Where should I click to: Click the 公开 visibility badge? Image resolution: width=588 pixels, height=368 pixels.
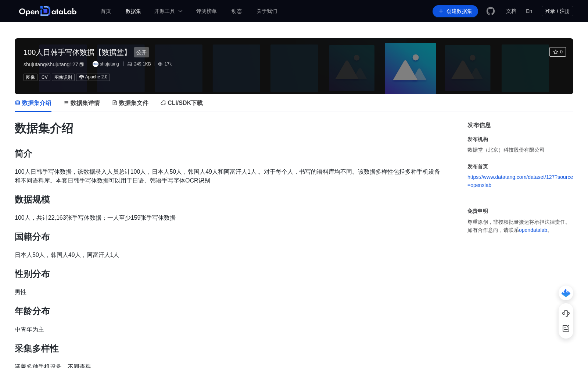[x=141, y=52]
